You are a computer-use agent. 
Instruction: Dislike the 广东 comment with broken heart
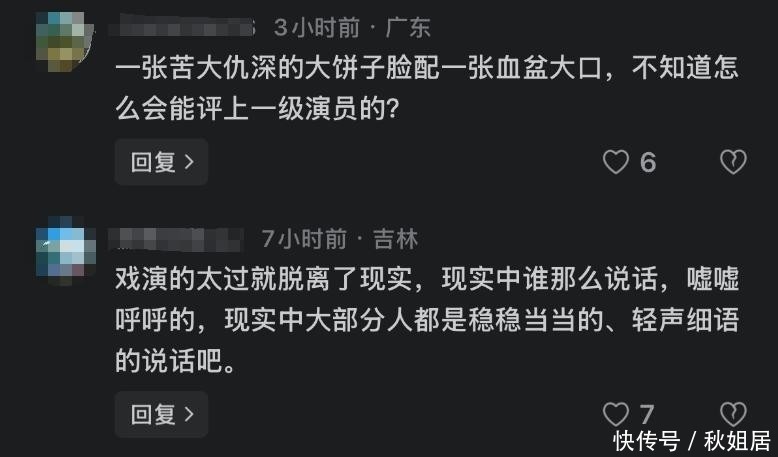coord(733,162)
